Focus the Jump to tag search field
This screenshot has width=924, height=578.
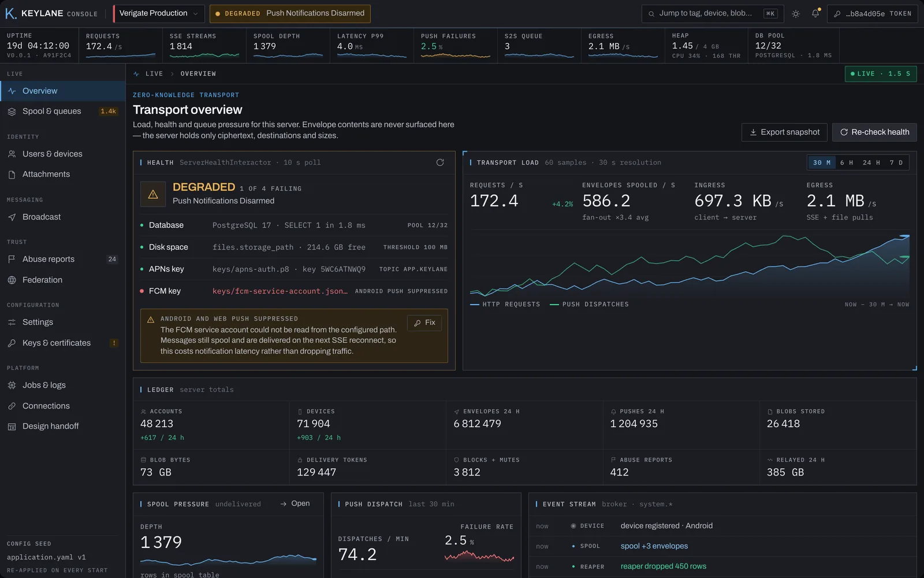click(713, 13)
